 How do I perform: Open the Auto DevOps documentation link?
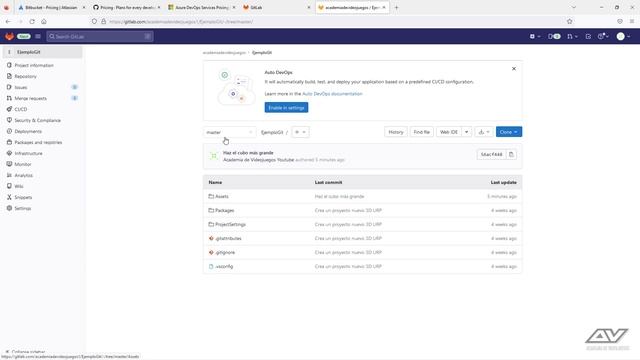point(332,94)
